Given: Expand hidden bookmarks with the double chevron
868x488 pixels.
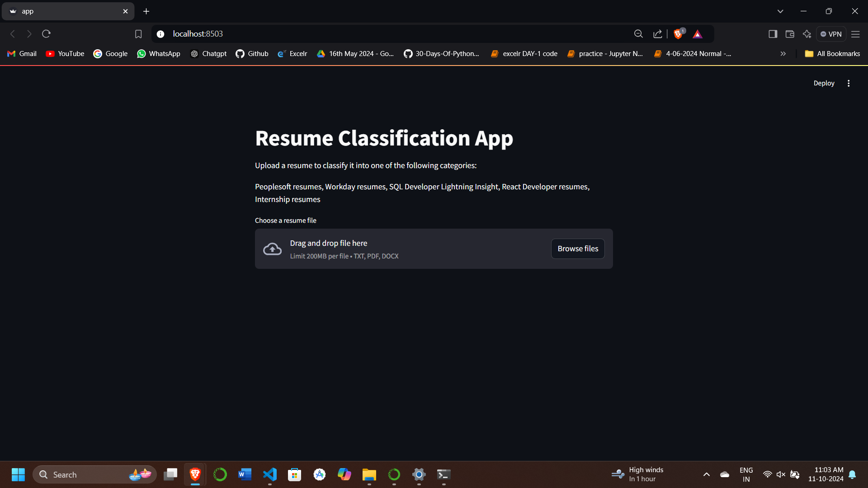Looking at the screenshot, I should point(783,54).
